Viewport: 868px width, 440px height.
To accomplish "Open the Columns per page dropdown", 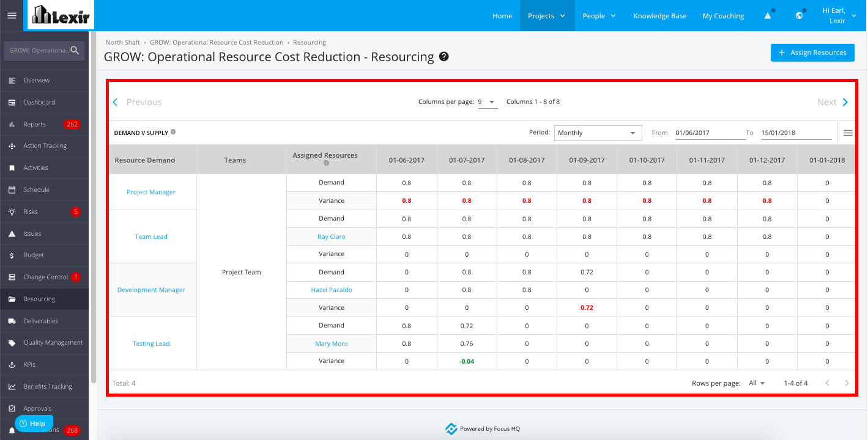I will 488,102.
